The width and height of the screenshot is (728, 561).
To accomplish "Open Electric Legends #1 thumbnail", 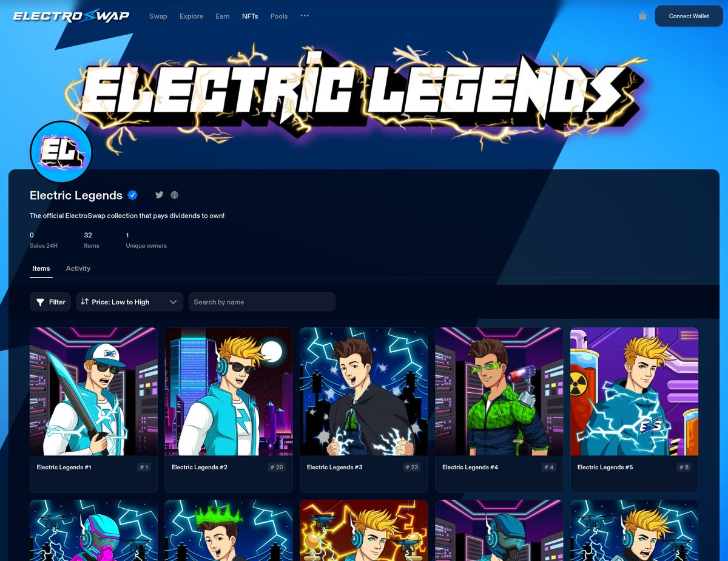I will [93, 392].
